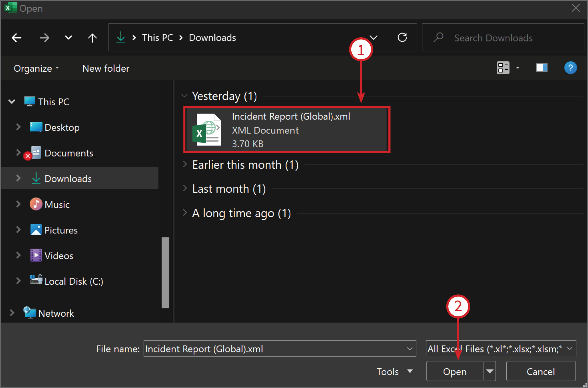
Task: Open the Help question mark icon
Action: point(570,68)
